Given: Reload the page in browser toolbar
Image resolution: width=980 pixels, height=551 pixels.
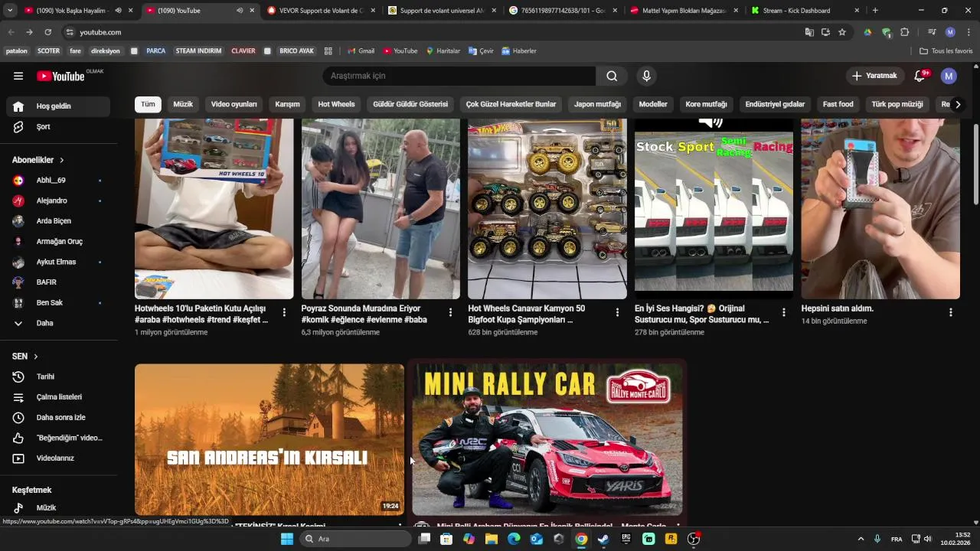Looking at the screenshot, I should tap(47, 32).
